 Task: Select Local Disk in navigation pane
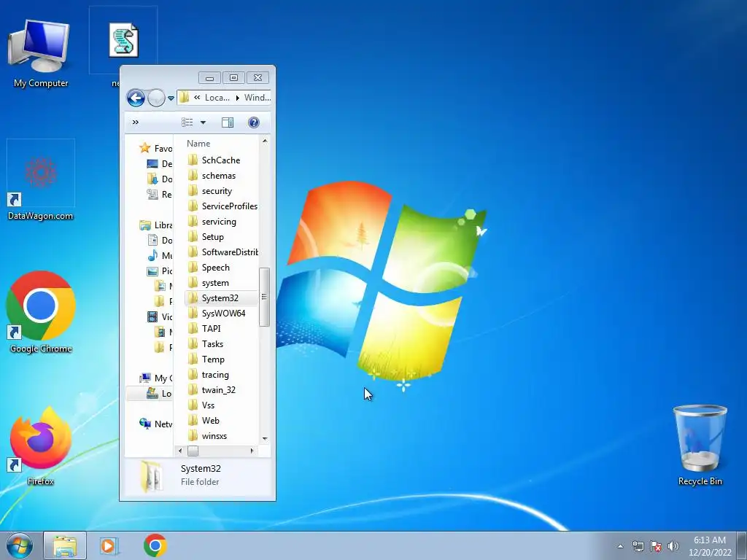(158, 393)
